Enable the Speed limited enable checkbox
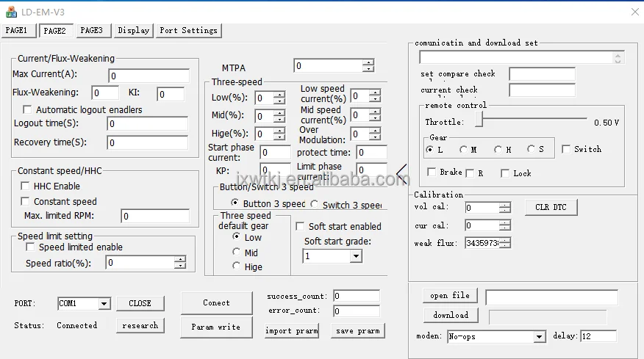The width and height of the screenshot is (644, 359). [30, 247]
